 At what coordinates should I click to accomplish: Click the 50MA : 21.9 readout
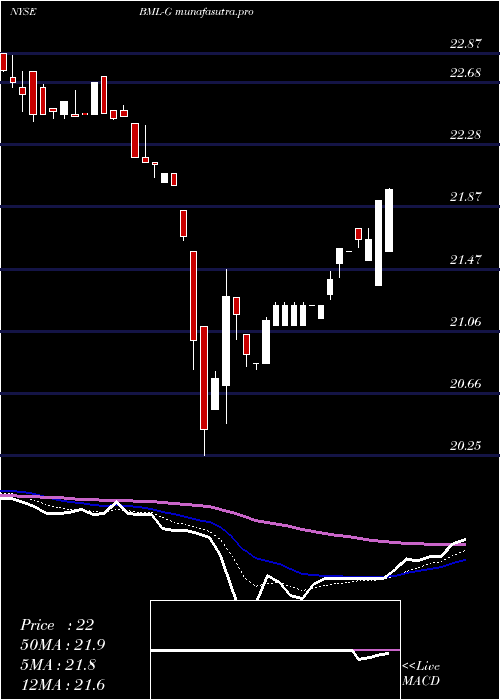[x=62, y=645]
